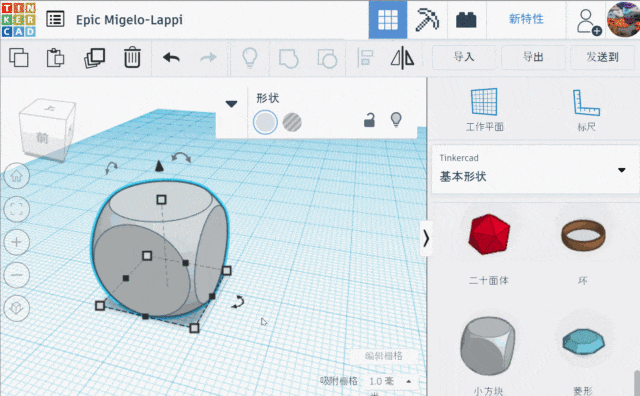Hide the selected shape with lightbulb icon
This screenshot has width=640, height=396.
tap(396, 120)
